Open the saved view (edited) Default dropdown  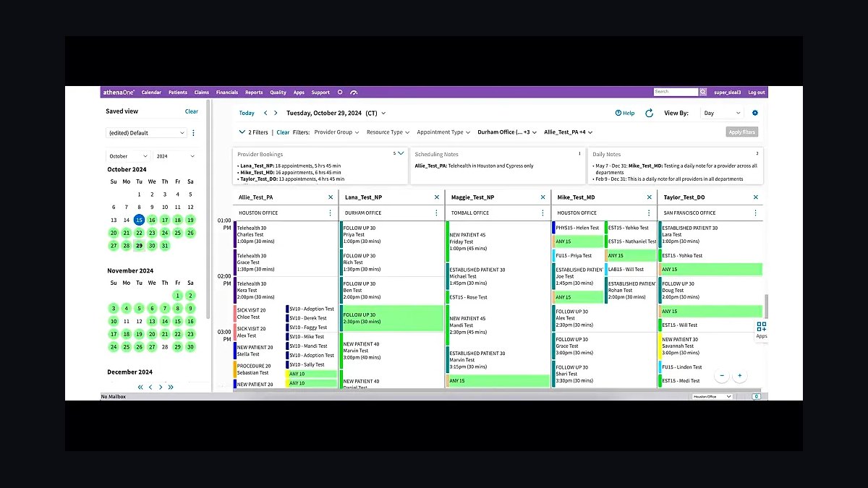coord(146,133)
